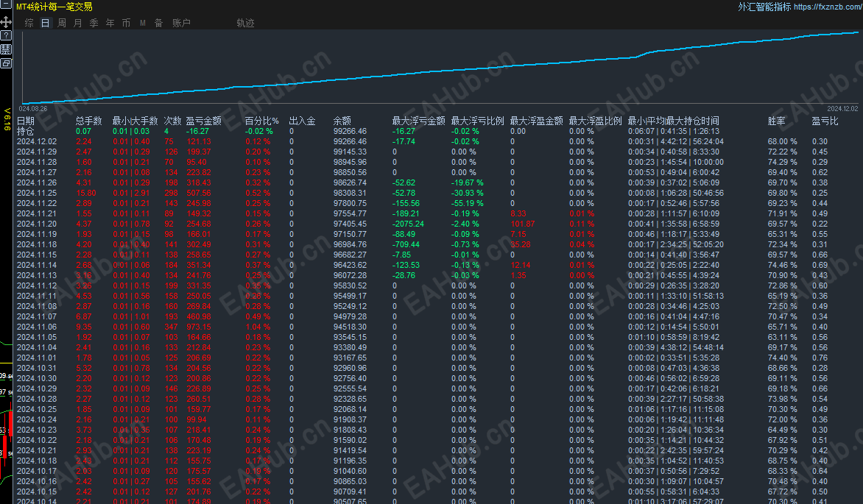Select the 年 yearly tab
863x504 pixels.
[110, 23]
